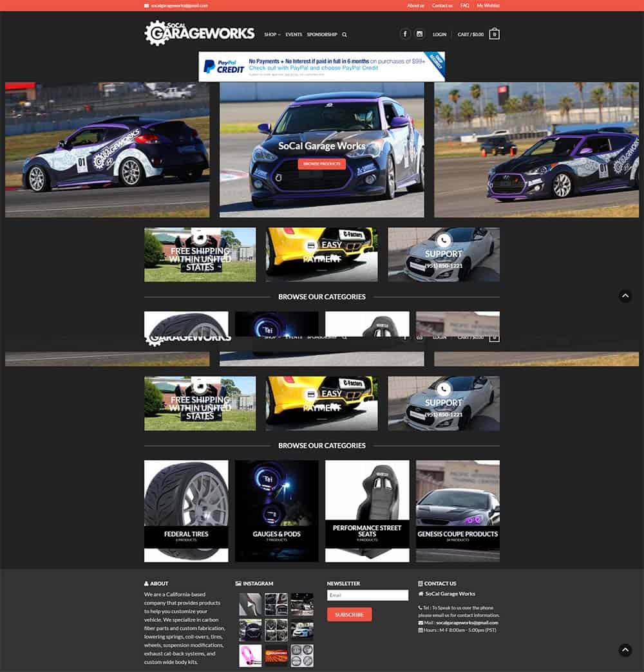Image resolution: width=644 pixels, height=672 pixels.
Task: Expand the Shop dropdown menu
Action: (272, 34)
